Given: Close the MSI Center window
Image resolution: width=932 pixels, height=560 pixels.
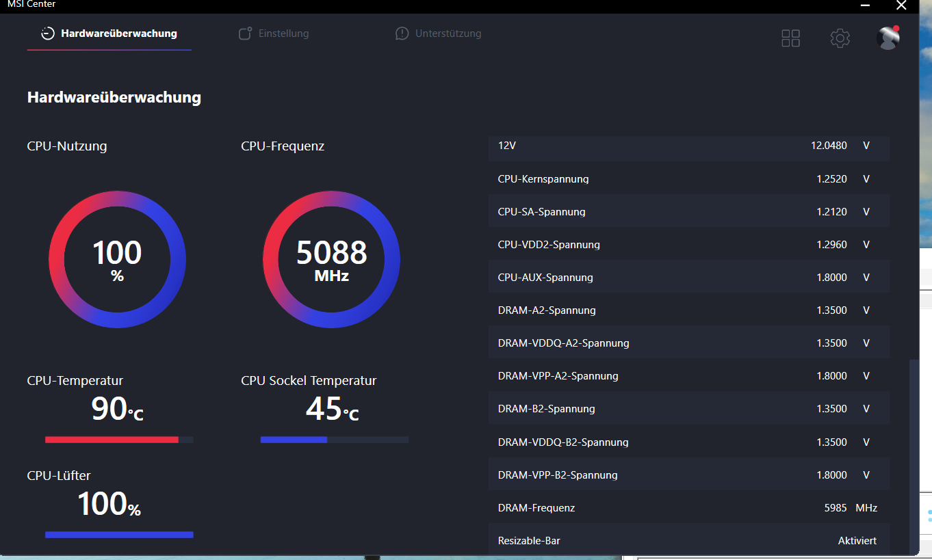Looking at the screenshot, I should 901,5.
